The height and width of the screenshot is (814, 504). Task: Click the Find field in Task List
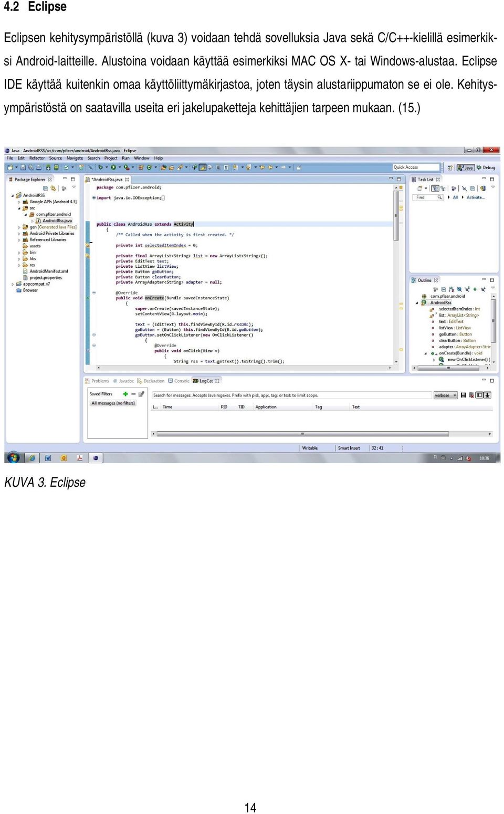click(x=428, y=197)
